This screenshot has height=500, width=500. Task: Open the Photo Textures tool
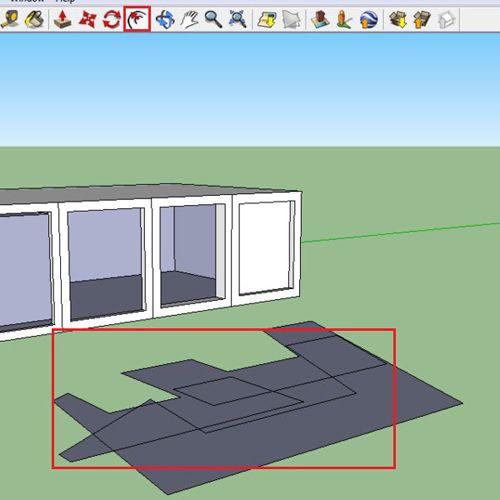pos(344,19)
